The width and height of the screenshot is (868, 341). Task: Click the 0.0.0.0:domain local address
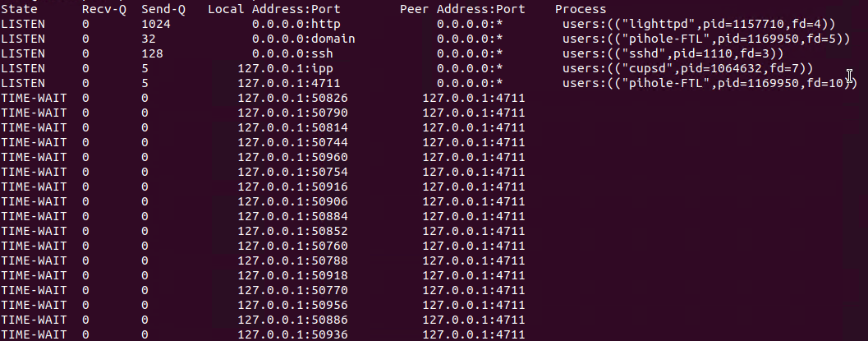click(x=303, y=39)
